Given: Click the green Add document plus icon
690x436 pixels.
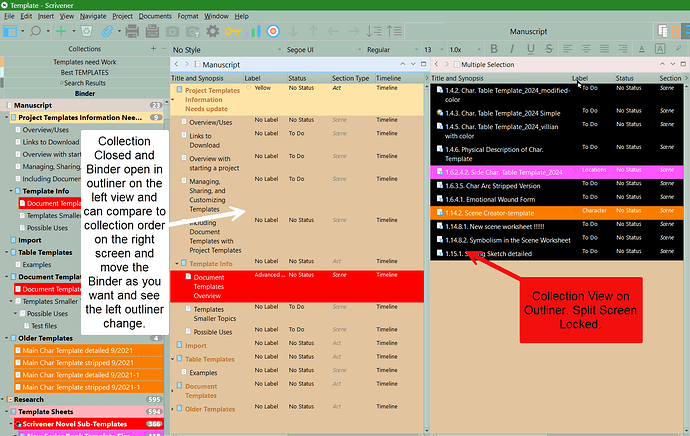Looking at the screenshot, I should 61,32.
